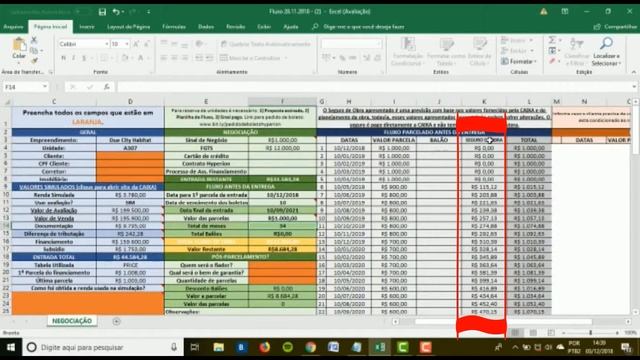Click Mesclar e Centralizar button

pos(253,58)
